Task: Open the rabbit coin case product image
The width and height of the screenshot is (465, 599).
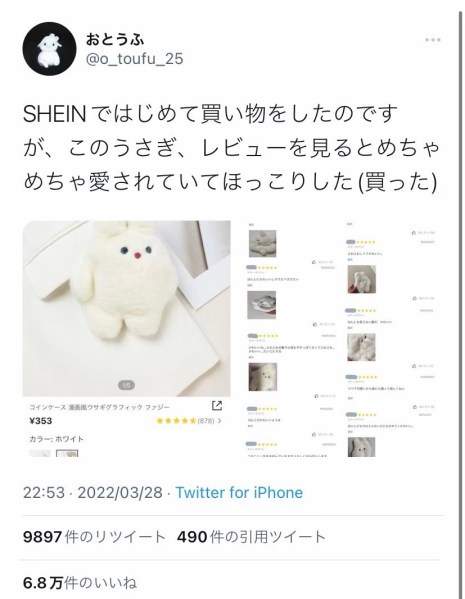Action: [x=126, y=309]
